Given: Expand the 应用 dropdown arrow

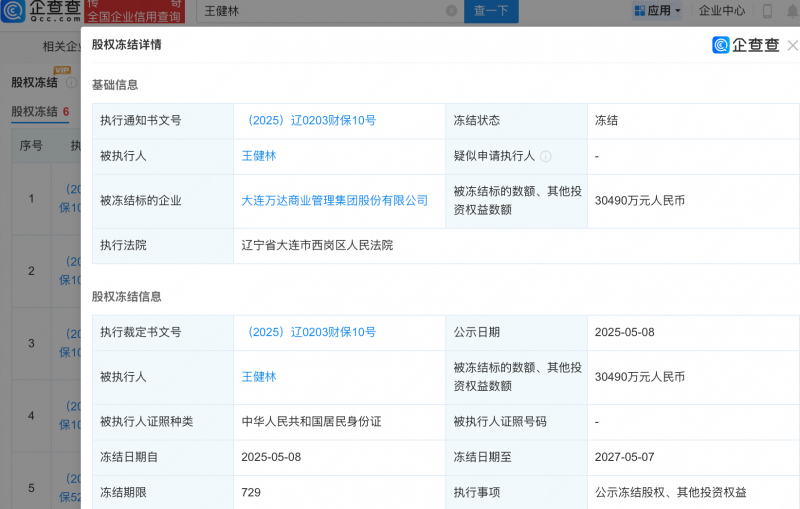Looking at the screenshot, I should coord(678,11).
